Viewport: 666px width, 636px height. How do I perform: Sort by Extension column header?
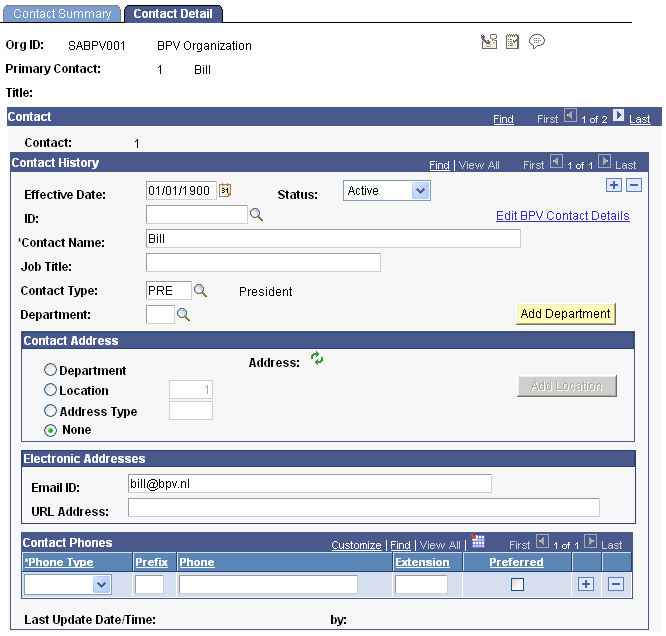coord(422,562)
